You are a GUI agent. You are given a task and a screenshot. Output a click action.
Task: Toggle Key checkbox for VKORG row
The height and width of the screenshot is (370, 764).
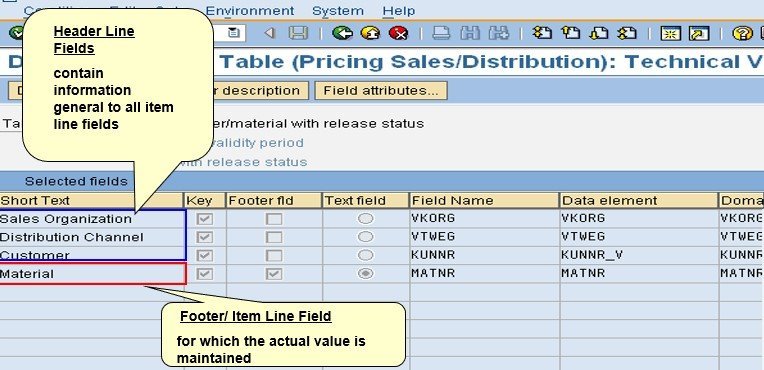(x=205, y=219)
